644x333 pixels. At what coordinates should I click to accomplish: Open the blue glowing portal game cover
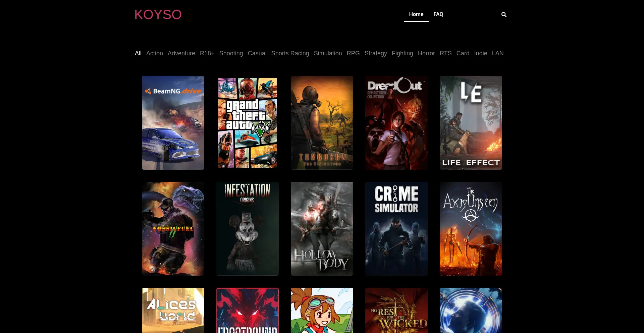click(471, 311)
